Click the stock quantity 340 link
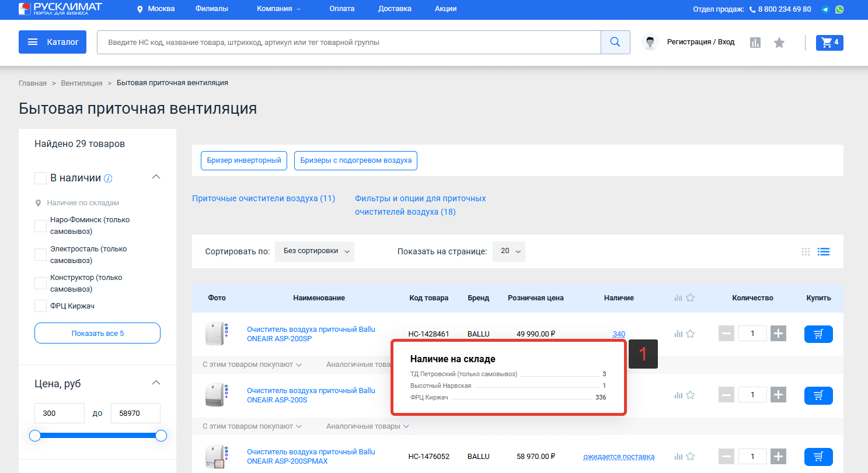Screen dimensions: 868x473 click(619, 334)
